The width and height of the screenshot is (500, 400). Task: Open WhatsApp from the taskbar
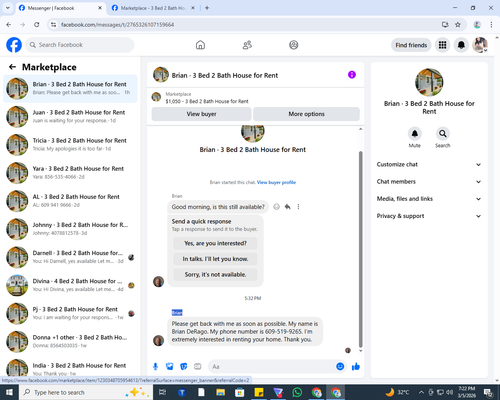pos(297,392)
